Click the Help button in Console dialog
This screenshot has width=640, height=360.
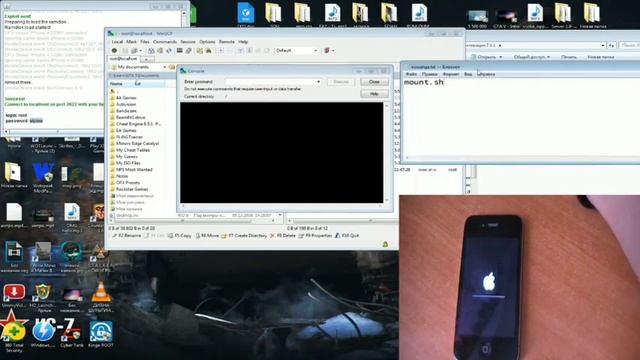pos(374,94)
